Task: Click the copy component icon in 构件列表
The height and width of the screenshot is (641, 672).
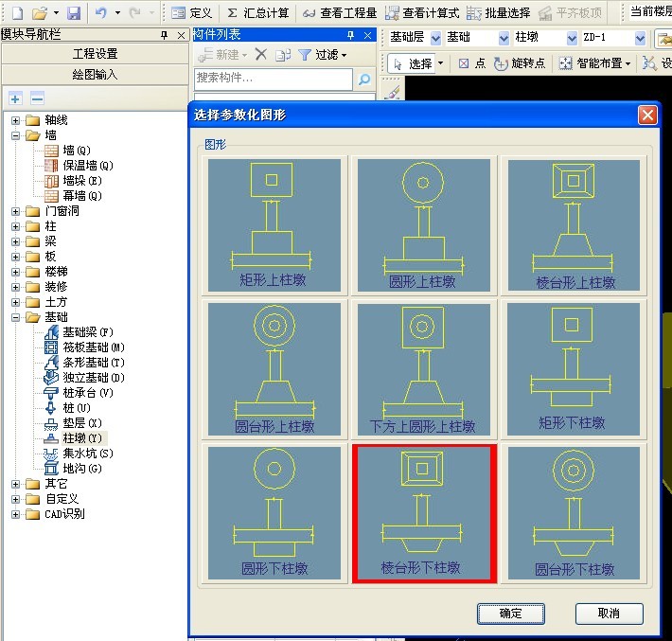Action: coord(283,55)
